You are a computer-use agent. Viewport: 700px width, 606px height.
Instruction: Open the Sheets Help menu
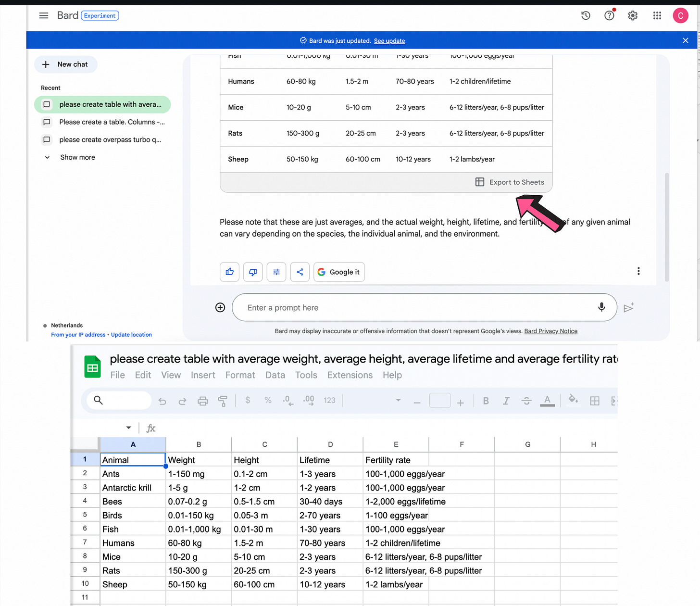(392, 375)
